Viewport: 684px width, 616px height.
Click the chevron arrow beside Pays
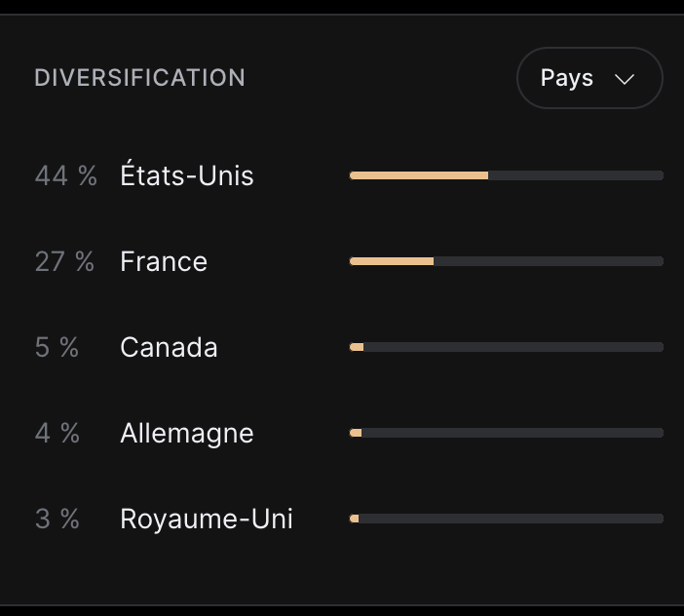[x=626, y=79]
